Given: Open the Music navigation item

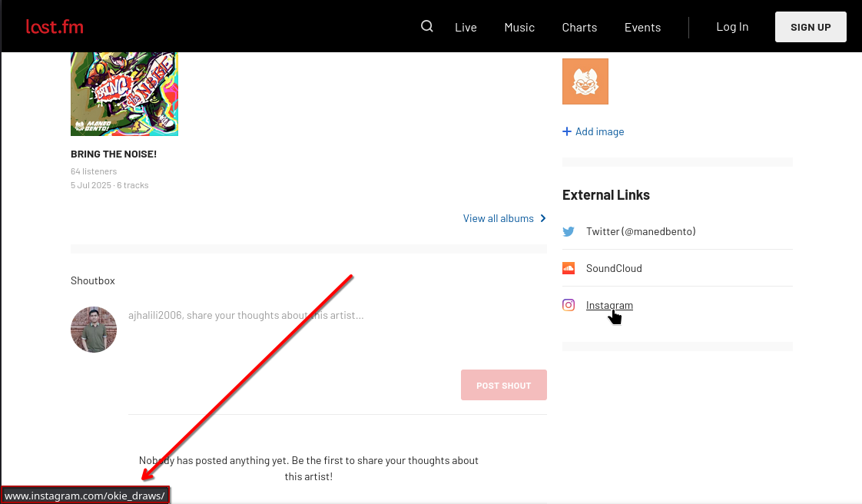Looking at the screenshot, I should pyautogui.click(x=519, y=28).
